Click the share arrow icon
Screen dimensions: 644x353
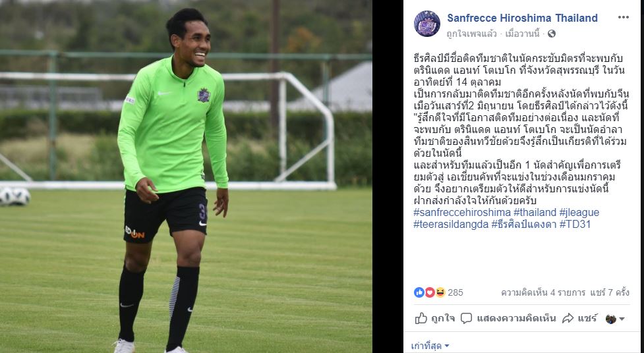tap(568, 318)
